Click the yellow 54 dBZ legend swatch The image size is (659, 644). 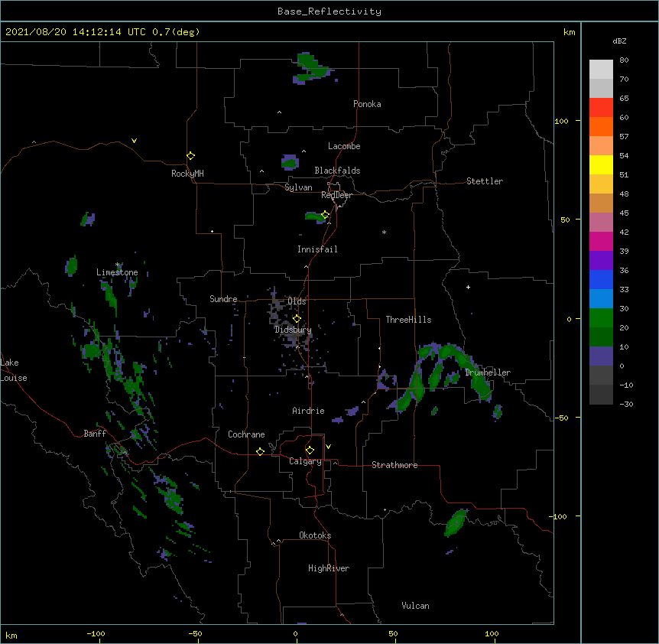[601, 164]
